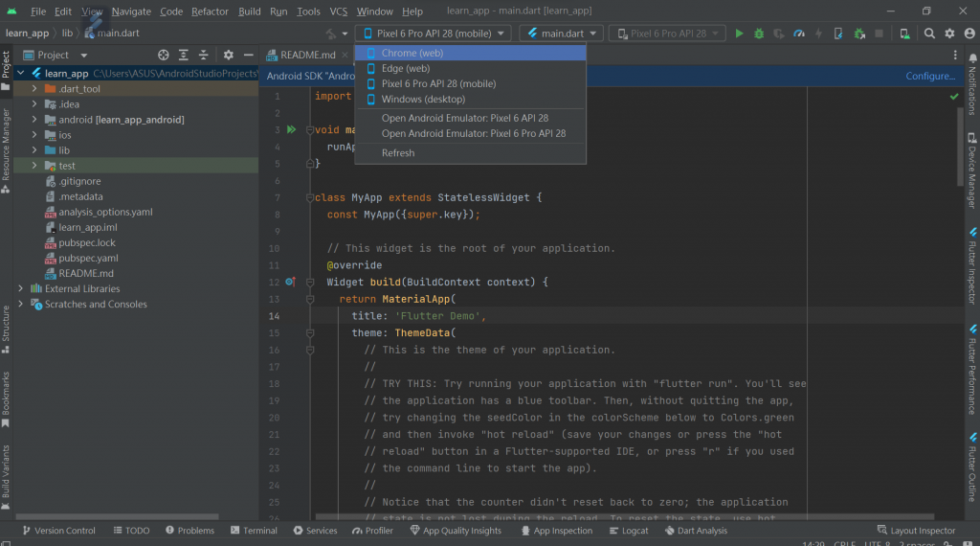Select pubspec.yaml in the project tree
The height and width of the screenshot is (546, 980).
(88, 258)
